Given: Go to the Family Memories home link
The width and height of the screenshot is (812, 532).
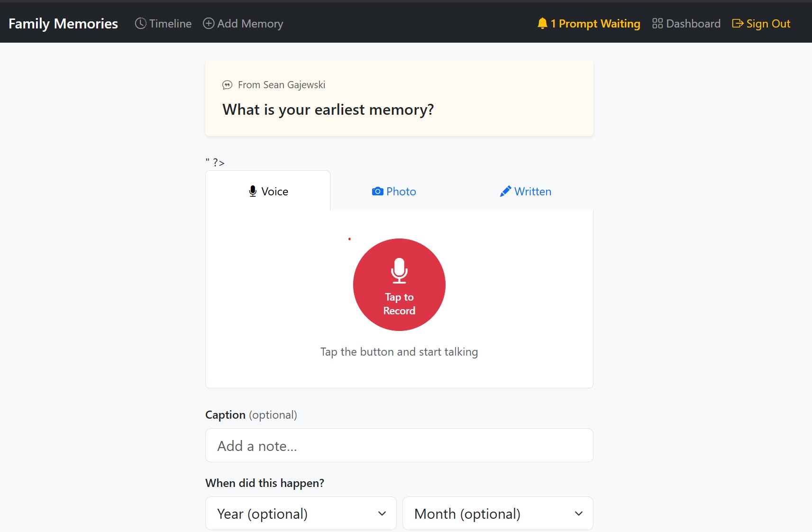Looking at the screenshot, I should pyautogui.click(x=63, y=23).
